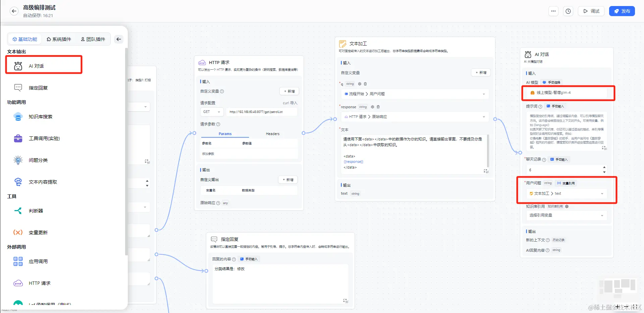Open 知识库引用 settings gear
The image size is (644, 313).
point(567,206)
